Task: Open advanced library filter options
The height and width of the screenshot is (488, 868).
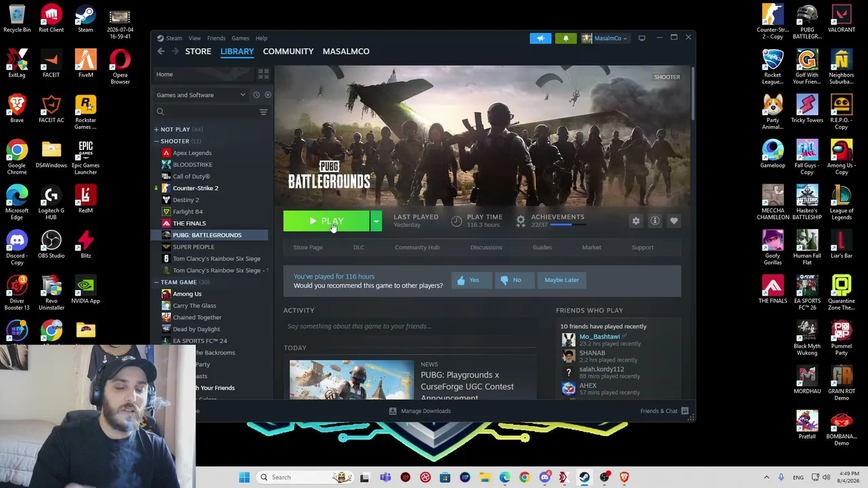Action: coord(263,112)
